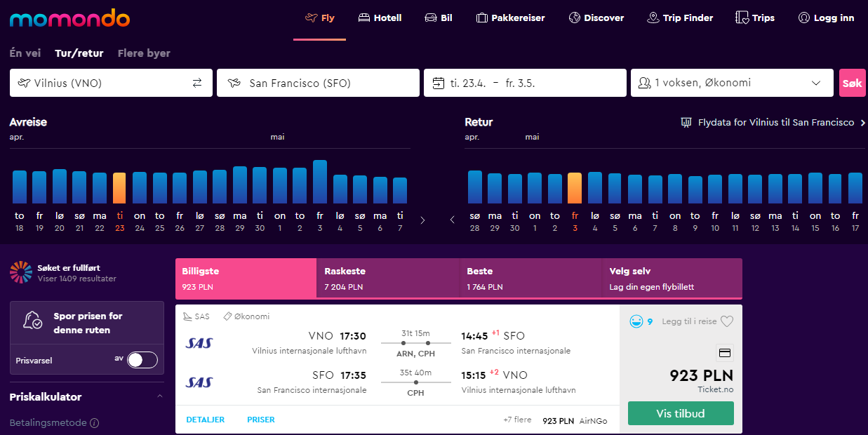Toggle the Prisvarsel switch on
The width and height of the screenshot is (868, 435).
142,360
